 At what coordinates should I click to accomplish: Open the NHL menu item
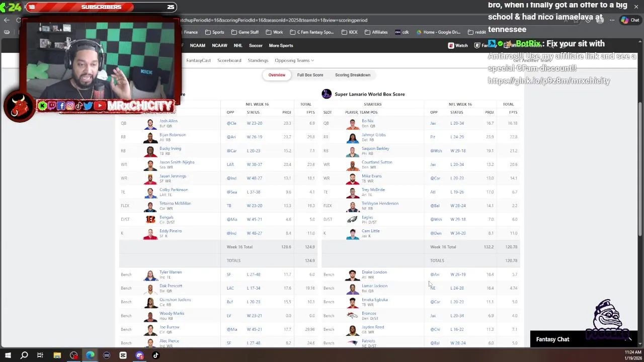(x=238, y=45)
